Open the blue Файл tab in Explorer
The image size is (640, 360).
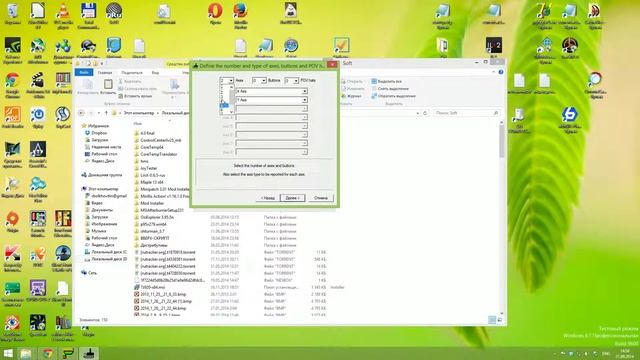[84, 72]
